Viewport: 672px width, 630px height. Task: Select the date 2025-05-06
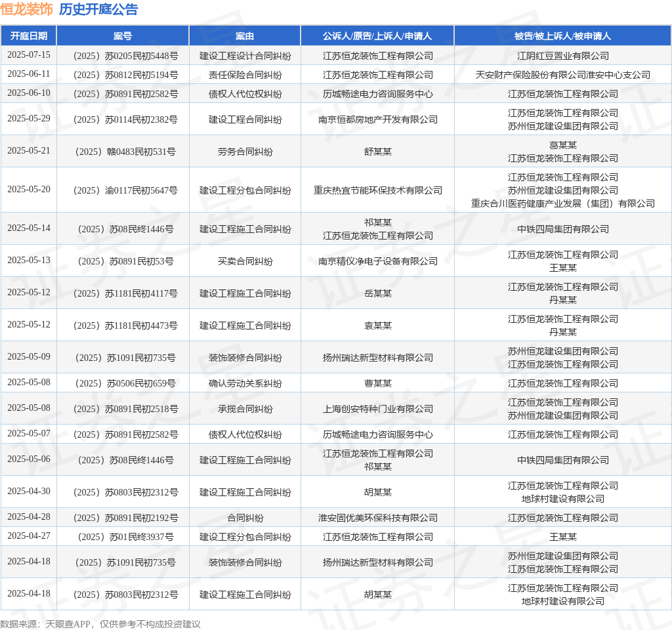29,459
